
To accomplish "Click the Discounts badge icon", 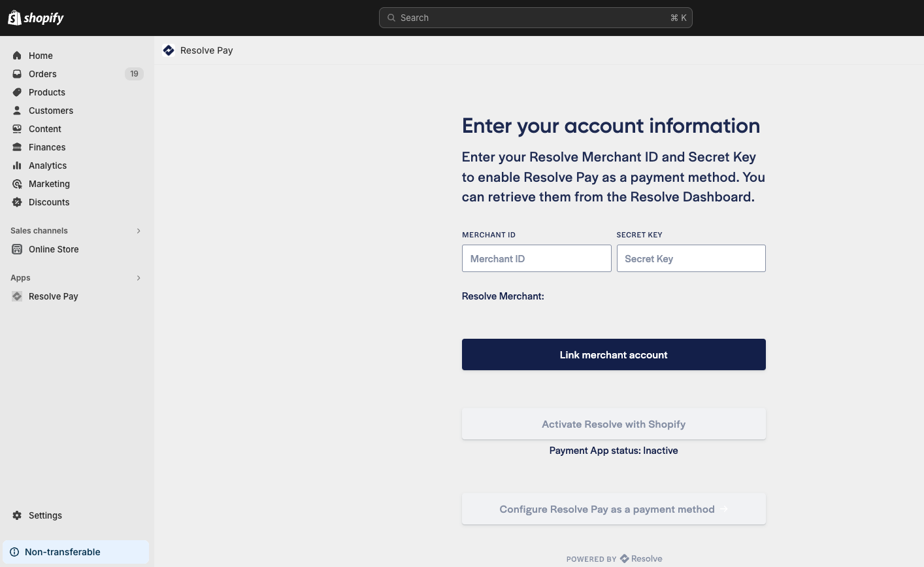I will pyautogui.click(x=17, y=202).
